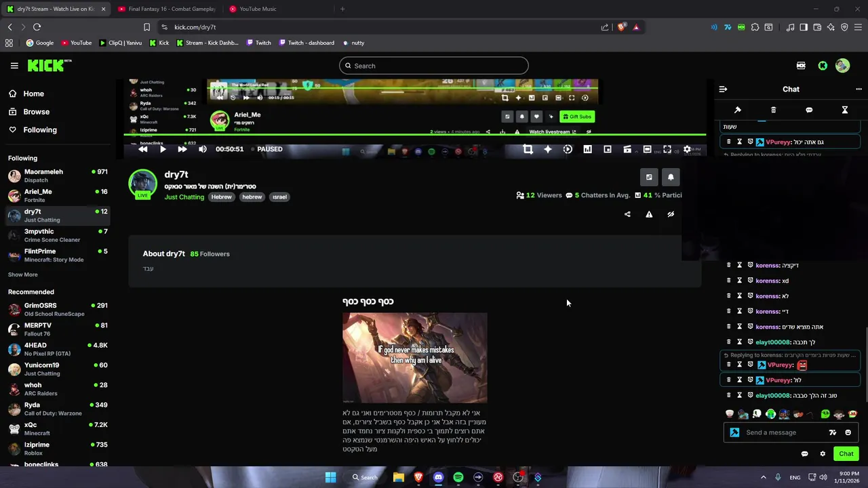Open player settings gear

(x=687, y=149)
